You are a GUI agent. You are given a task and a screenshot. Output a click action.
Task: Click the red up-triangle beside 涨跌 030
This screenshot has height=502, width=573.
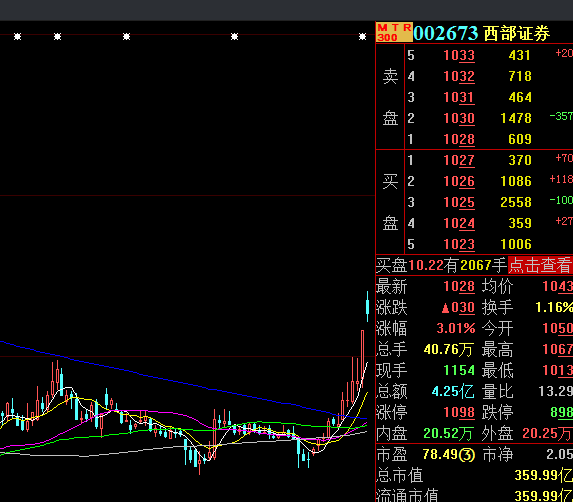click(445, 308)
